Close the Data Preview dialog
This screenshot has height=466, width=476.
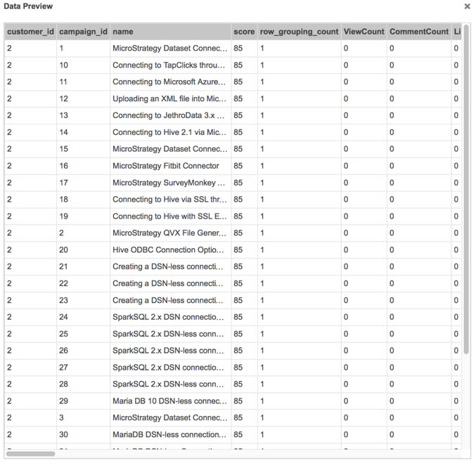(467, 6)
